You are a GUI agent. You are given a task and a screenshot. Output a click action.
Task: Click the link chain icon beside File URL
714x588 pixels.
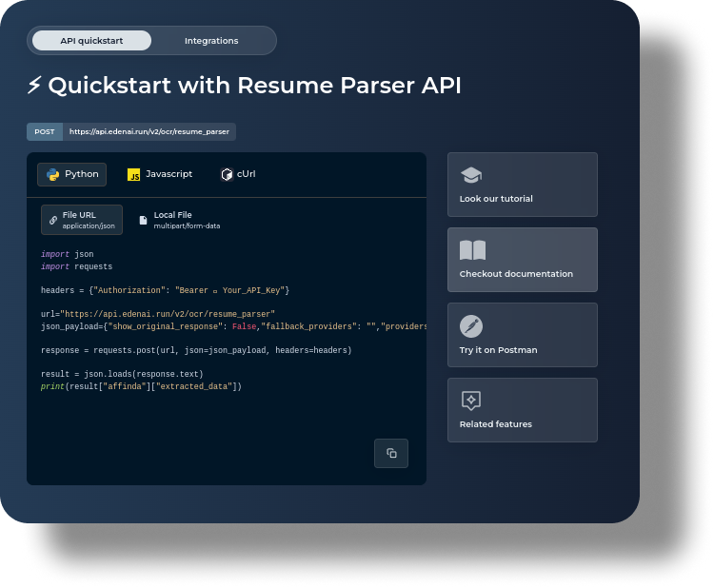pyautogui.click(x=53, y=220)
